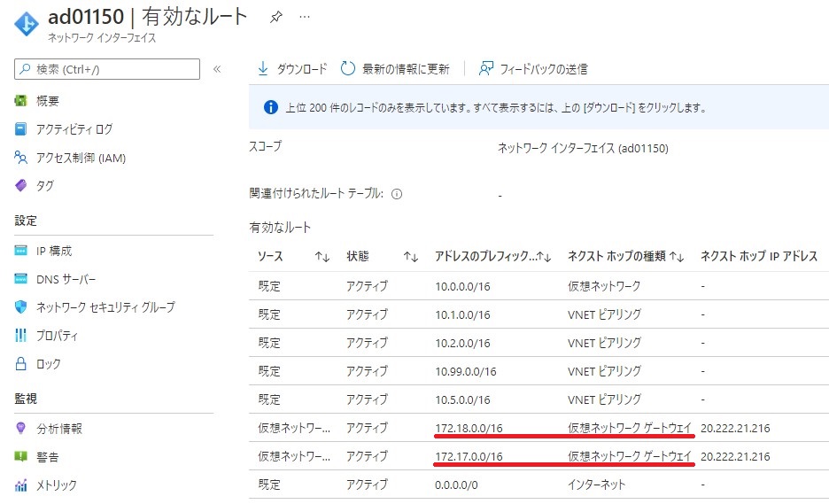Open IP 構成 settings item
The width and height of the screenshot is (829, 504).
click(54, 251)
